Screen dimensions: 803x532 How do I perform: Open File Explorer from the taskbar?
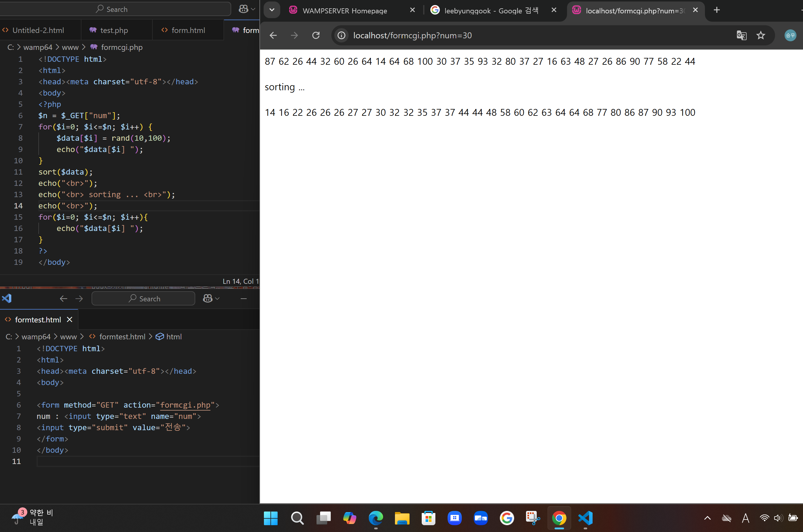402,518
